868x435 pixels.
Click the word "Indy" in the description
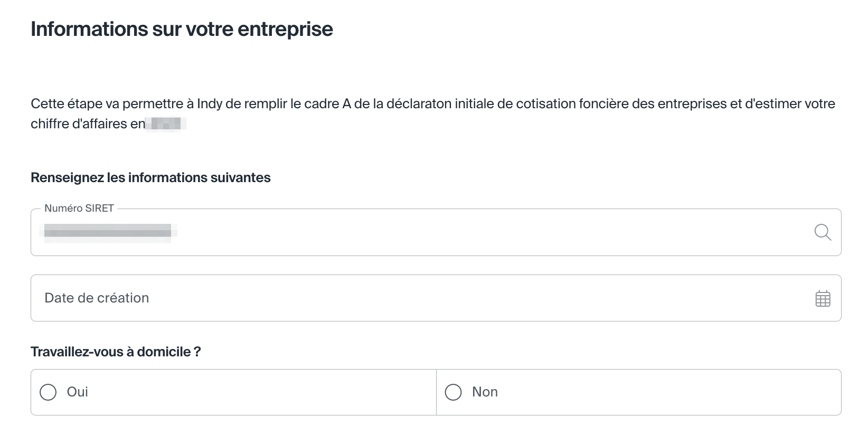coord(210,104)
